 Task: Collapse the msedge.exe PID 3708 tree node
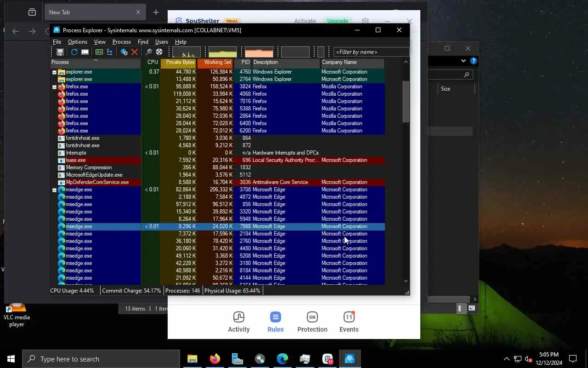54,190
